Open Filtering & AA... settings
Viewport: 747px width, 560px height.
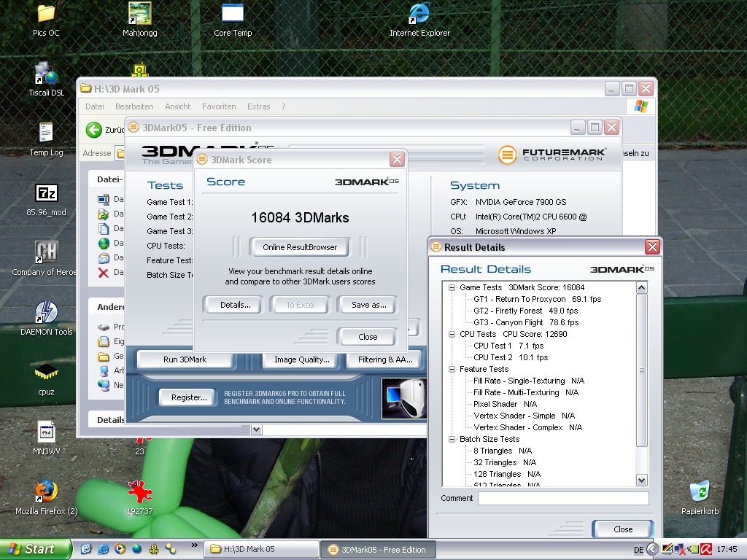coord(385,359)
